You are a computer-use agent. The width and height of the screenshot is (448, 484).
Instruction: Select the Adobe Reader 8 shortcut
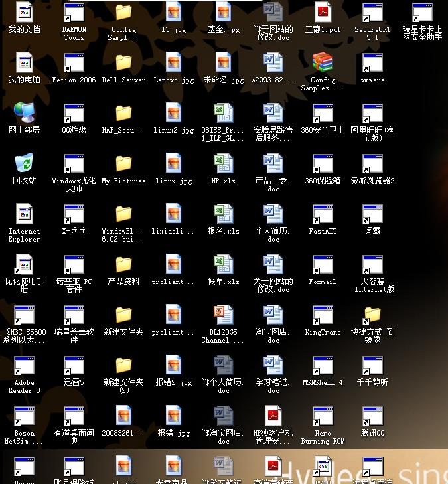pos(25,366)
